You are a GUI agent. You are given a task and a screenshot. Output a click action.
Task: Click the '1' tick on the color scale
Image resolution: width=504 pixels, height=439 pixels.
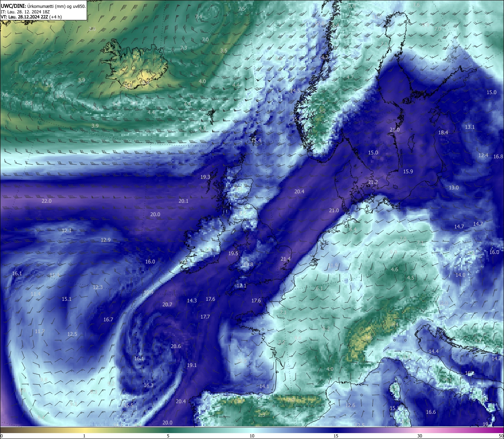point(84,436)
